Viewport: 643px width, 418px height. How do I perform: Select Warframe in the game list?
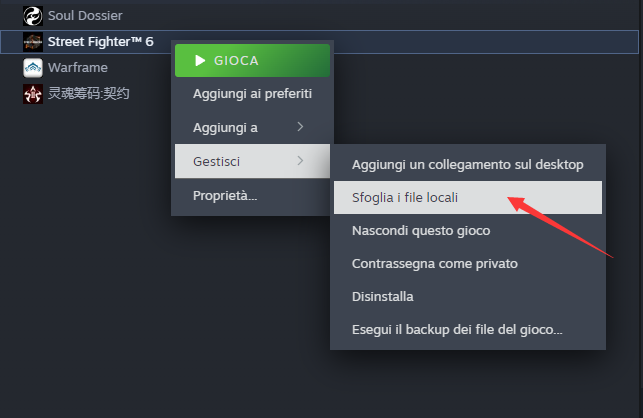point(78,68)
